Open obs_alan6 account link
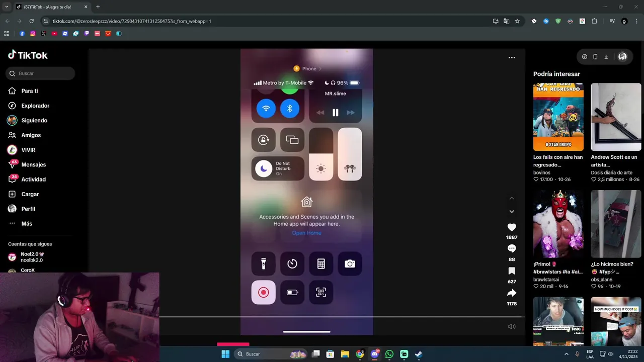 pyautogui.click(x=602, y=280)
